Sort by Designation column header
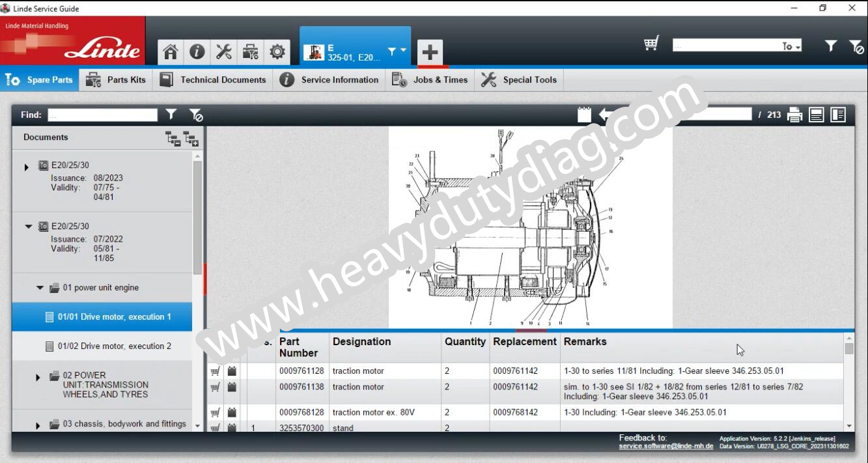This screenshot has width=868, height=463. [x=385, y=347]
